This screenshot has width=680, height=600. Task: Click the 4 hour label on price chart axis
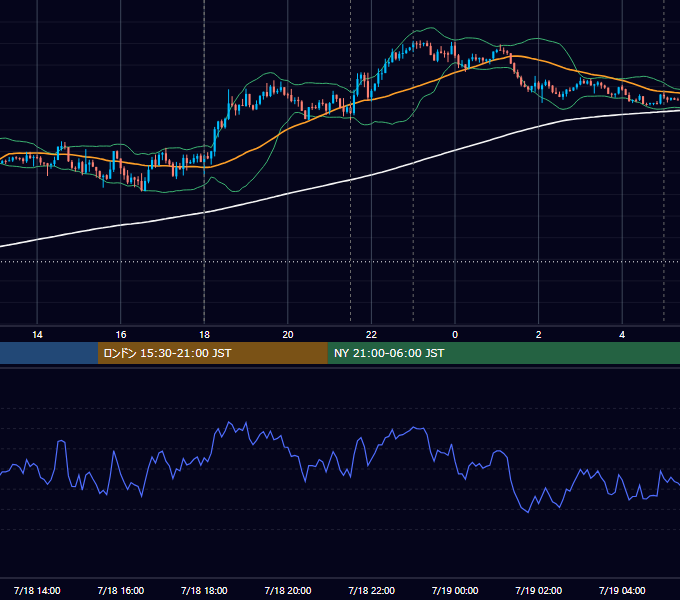pos(622,335)
